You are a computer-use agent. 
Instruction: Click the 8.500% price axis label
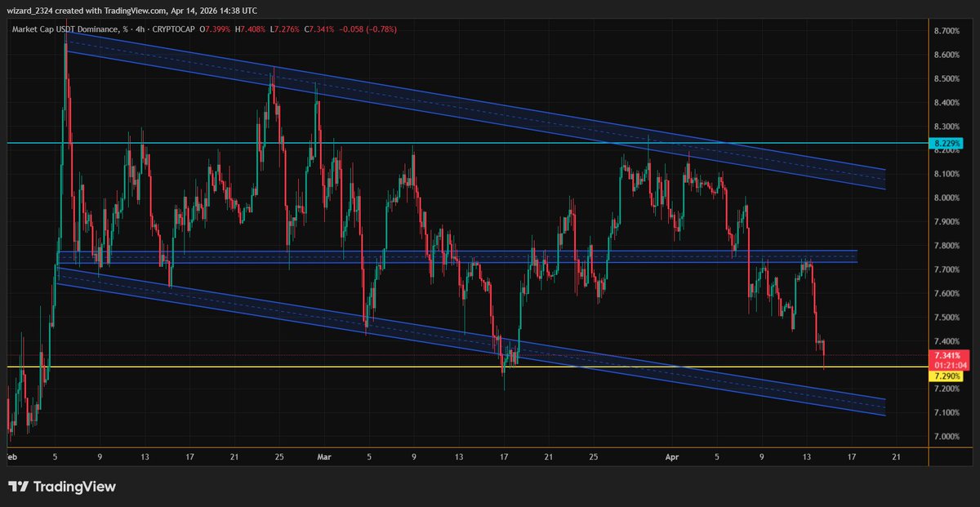946,79
